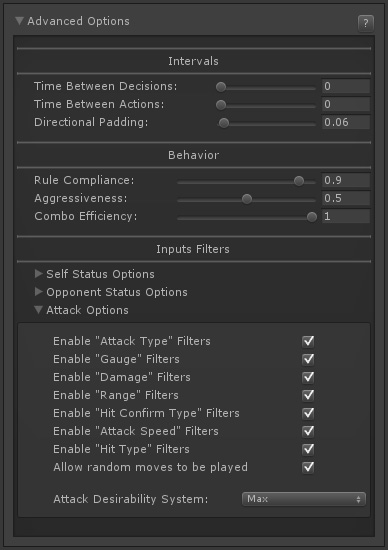Open the help question mark button
This screenshot has width=388, height=550.
coord(366,24)
